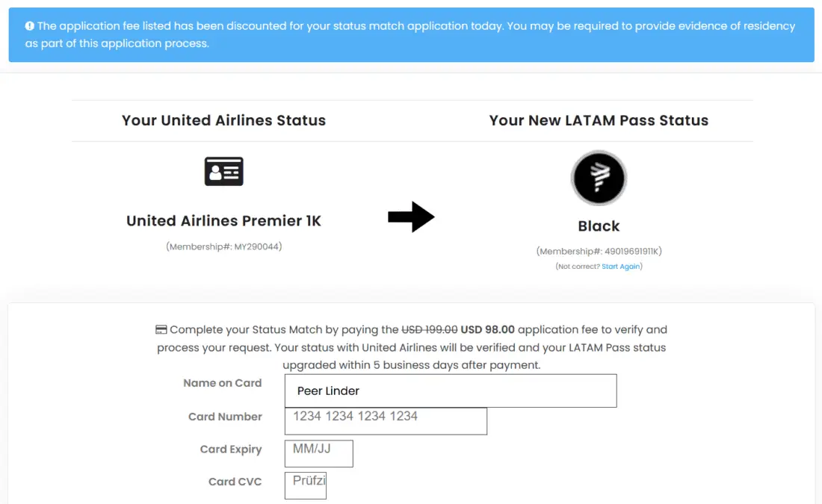Click the crossed-out USD 199.00 price
Image resolution: width=822 pixels, height=504 pixels.
[430, 329]
